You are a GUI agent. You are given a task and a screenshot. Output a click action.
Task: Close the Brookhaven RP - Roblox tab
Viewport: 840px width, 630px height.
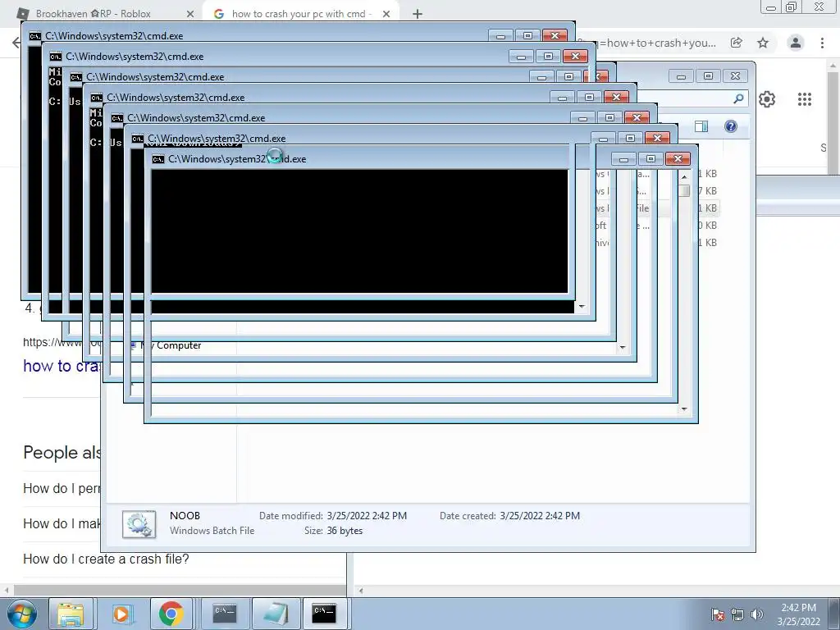(x=189, y=14)
